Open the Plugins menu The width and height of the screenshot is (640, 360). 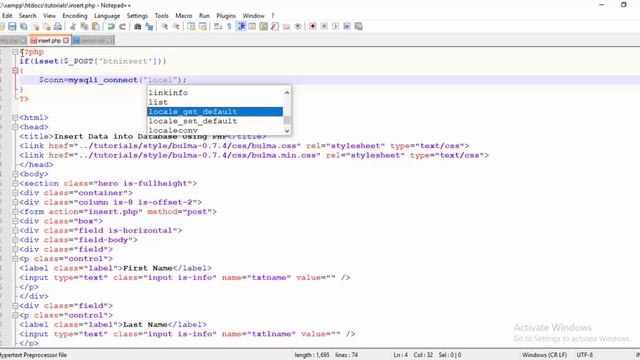(226, 16)
